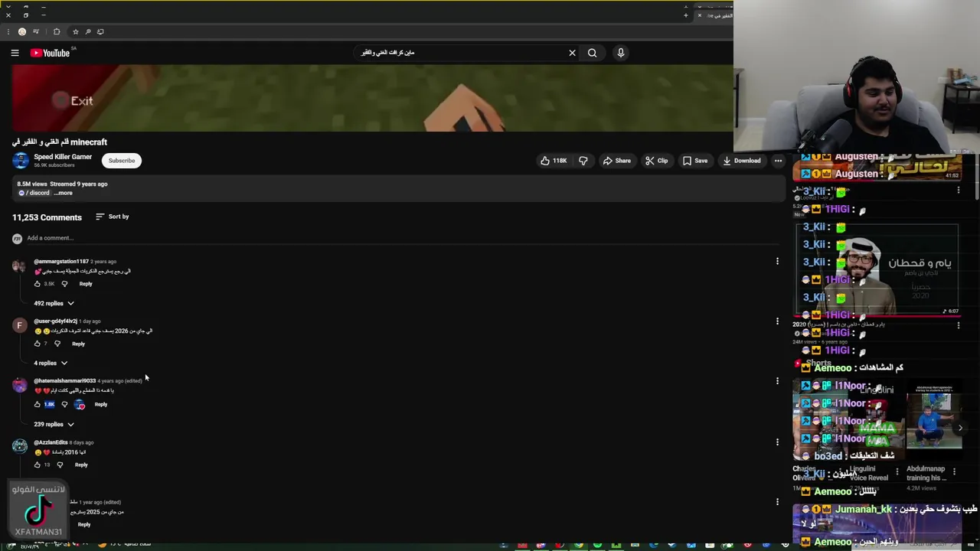Clear the YouTube search box text
Image resolution: width=980 pixels, height=551 pixels.
click(572, 53)
